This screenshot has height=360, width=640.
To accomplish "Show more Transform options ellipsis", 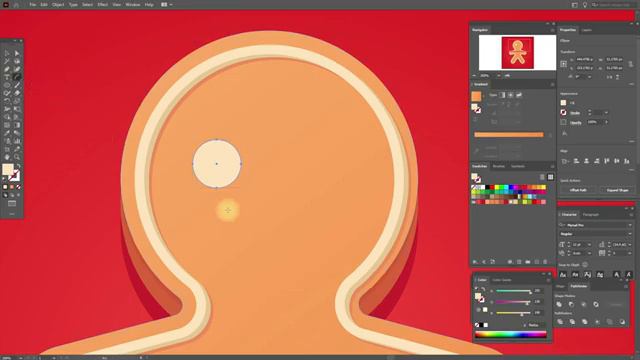I will click(631, 84).
